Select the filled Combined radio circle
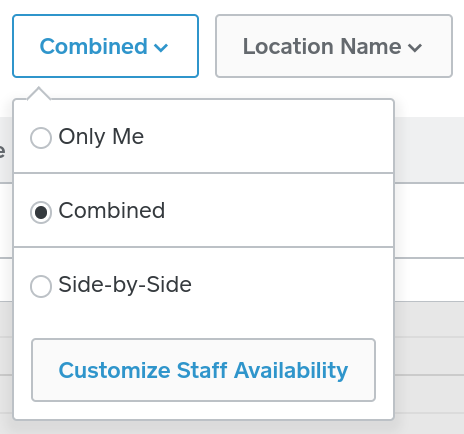This screenshot has width=464, height=434. pos(41,212)
